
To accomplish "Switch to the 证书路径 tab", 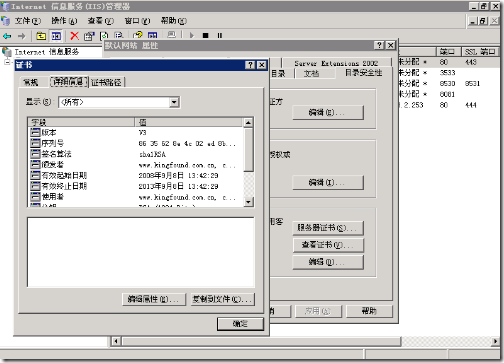I will (x=107, y=82).
